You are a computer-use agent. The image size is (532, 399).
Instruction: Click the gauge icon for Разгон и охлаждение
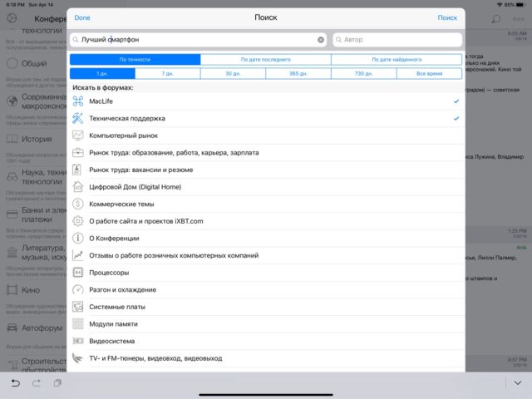[77, 289]
